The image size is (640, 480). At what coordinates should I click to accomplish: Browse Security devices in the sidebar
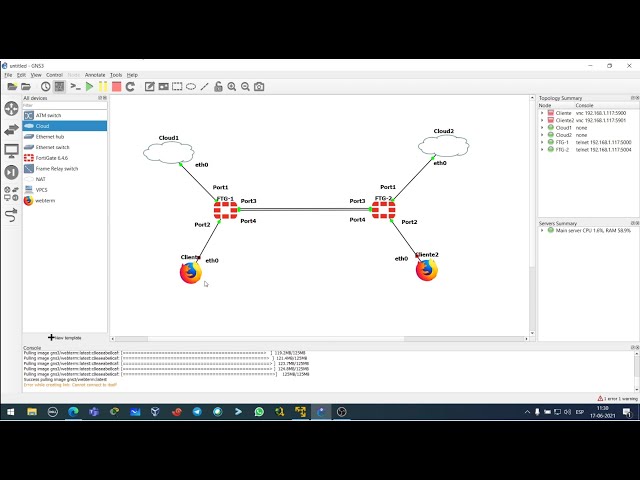(11, 172)
